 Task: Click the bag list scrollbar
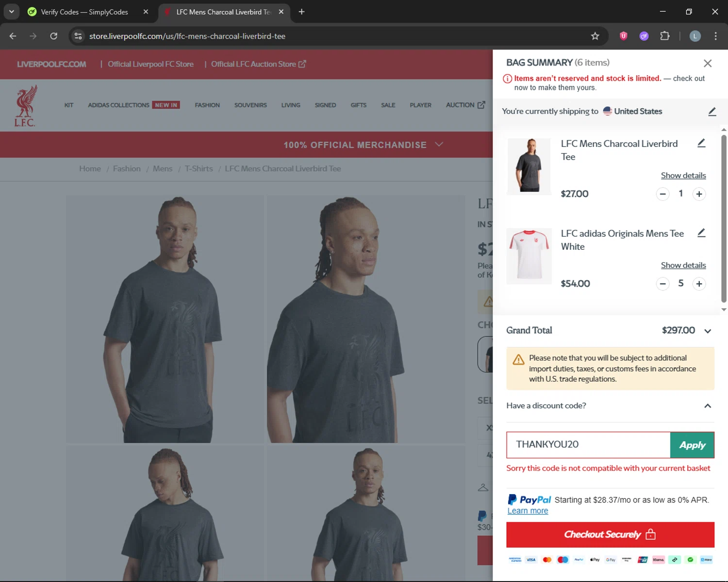(x=724, y=218)
